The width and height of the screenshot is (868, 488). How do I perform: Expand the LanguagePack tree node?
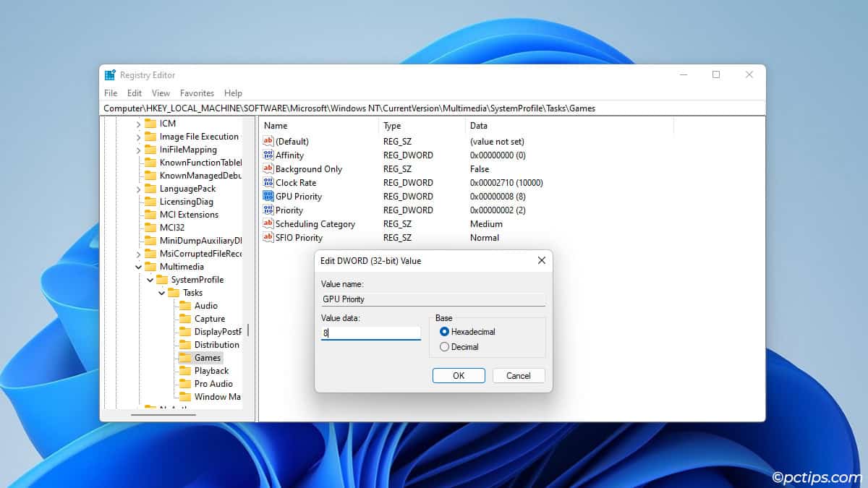point(138,189)
